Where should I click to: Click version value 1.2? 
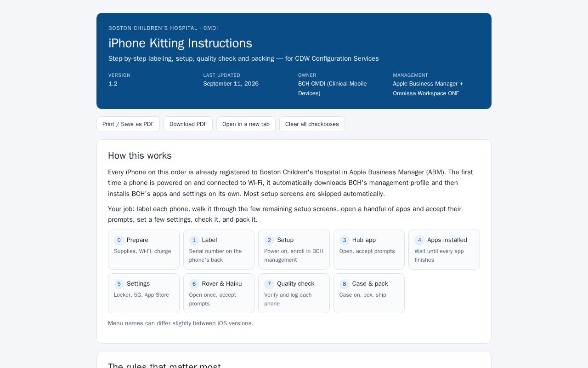[113, 84]
